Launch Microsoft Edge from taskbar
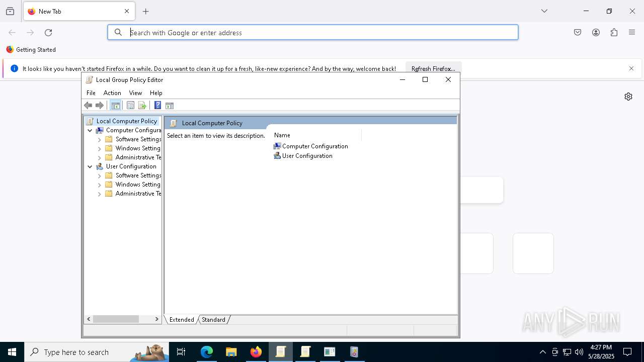This screenshot has height=362, width=644. coord(207,352)
